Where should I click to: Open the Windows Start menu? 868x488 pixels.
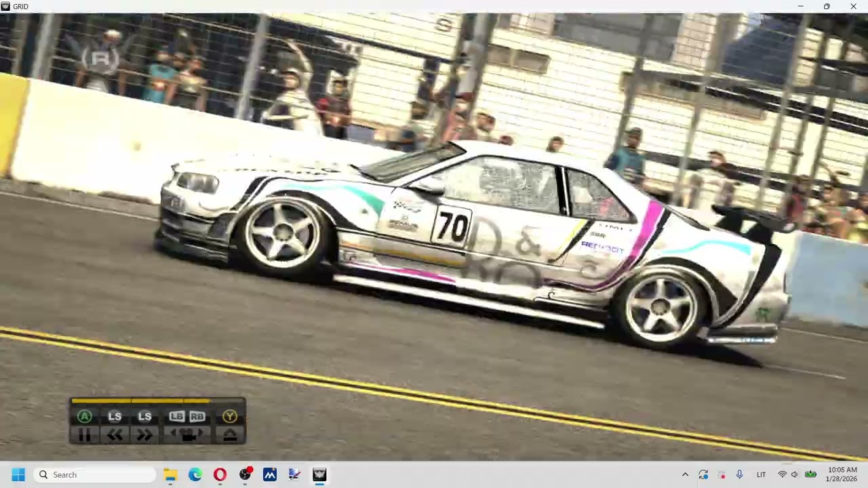18,474
